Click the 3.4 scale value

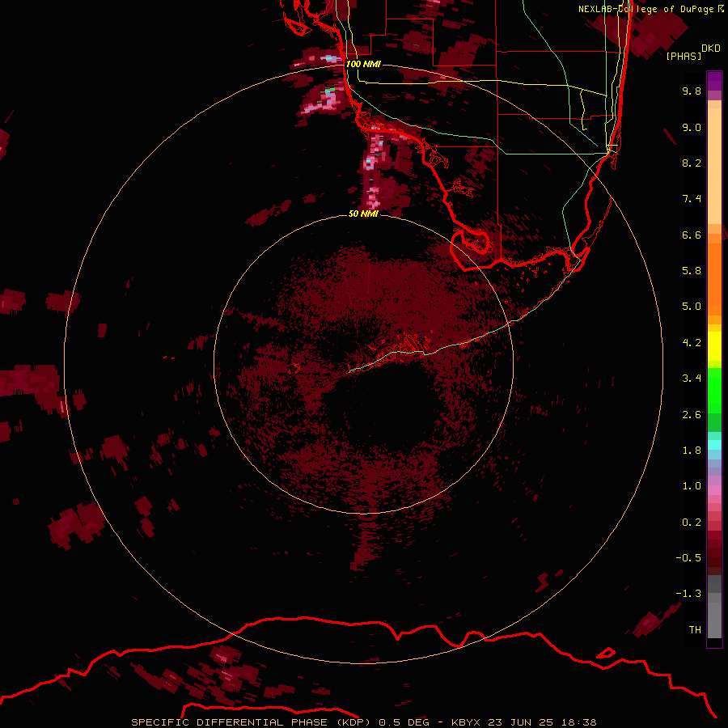coord(692,379)
